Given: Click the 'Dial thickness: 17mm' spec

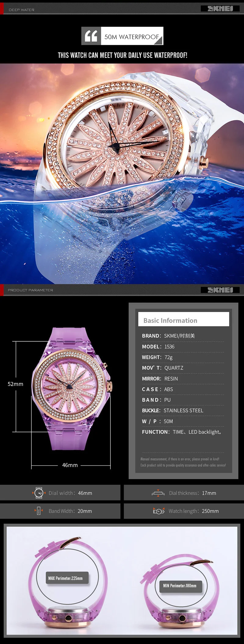Looking at the screenshot, I should pyautogui.click(x=192, y=493).
